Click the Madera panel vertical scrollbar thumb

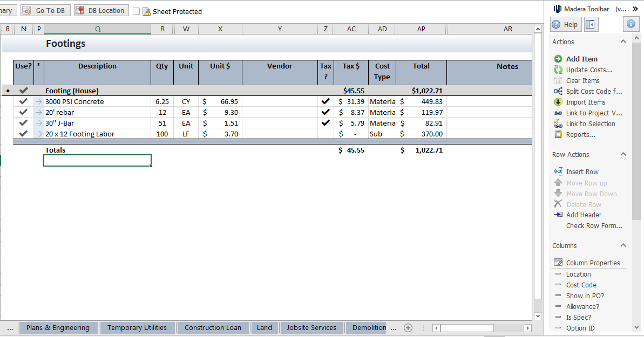coord(636,132)
